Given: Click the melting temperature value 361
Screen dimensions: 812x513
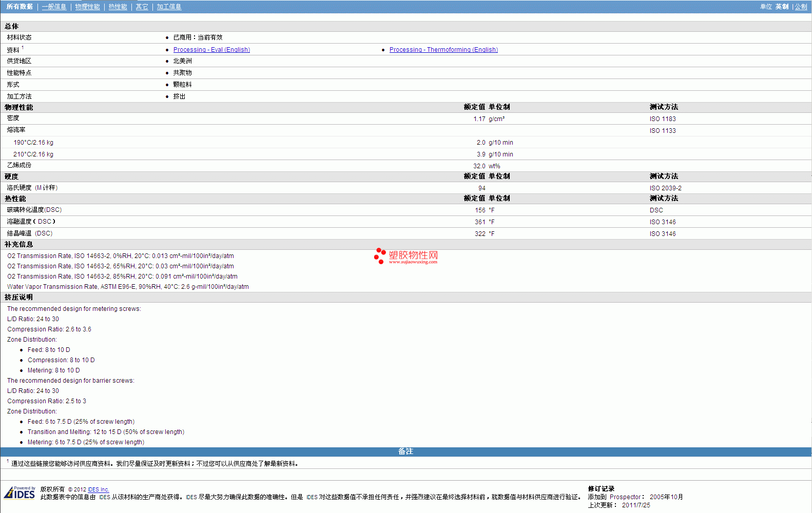Looking at the screenshot, I should click(480, 222).
